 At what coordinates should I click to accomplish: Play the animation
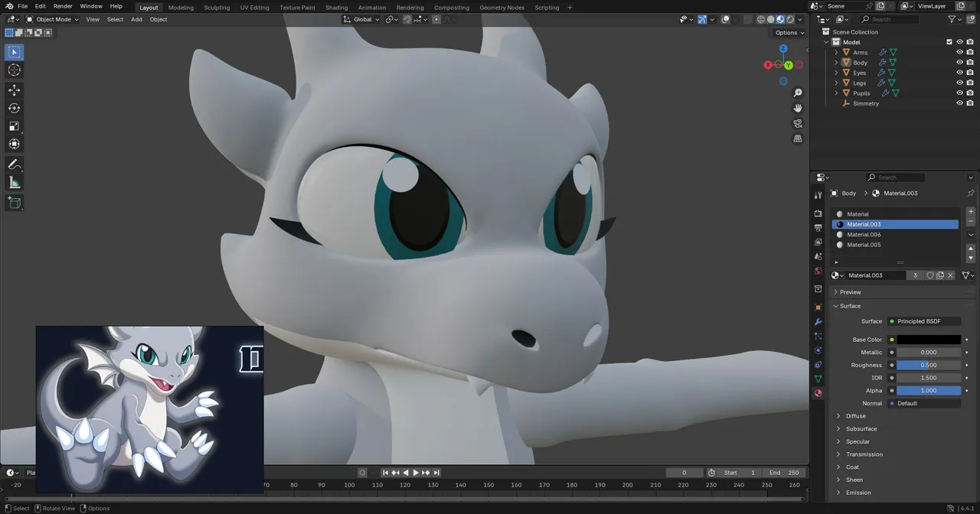coord(416,473)
